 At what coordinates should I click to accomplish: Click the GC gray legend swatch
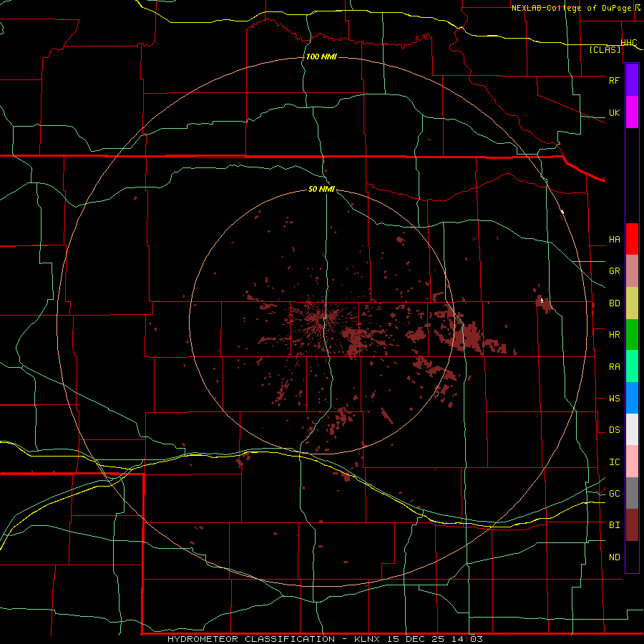(x=632, y=493)
